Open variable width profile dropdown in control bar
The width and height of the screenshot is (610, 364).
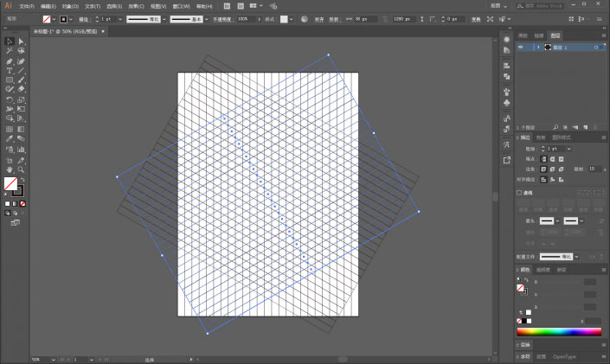[164, 19]
